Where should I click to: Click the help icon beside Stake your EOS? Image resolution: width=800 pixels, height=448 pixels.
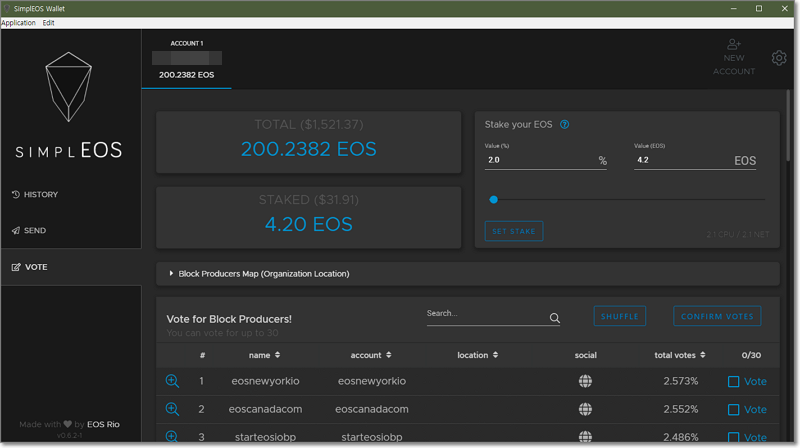point(565,125)
